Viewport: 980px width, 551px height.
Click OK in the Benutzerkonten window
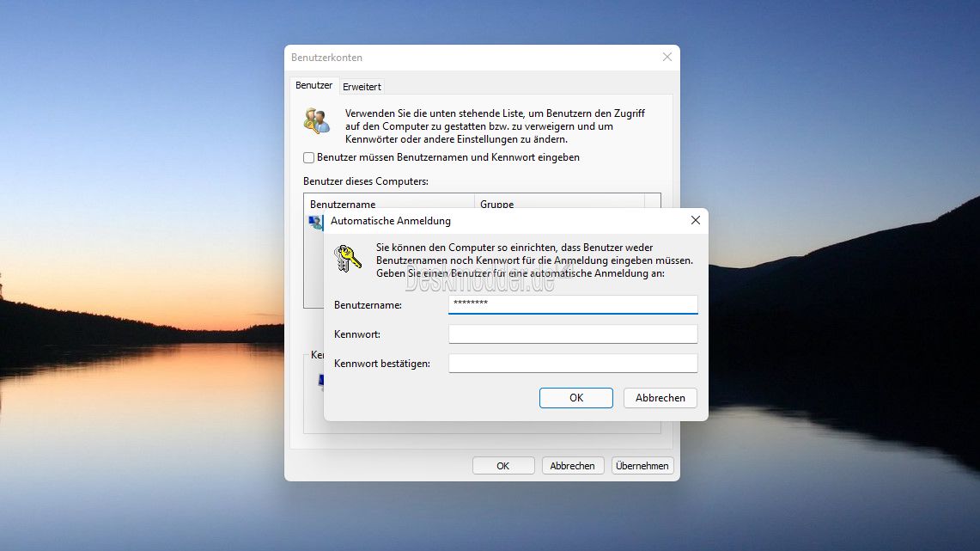[x=503, y=466]
